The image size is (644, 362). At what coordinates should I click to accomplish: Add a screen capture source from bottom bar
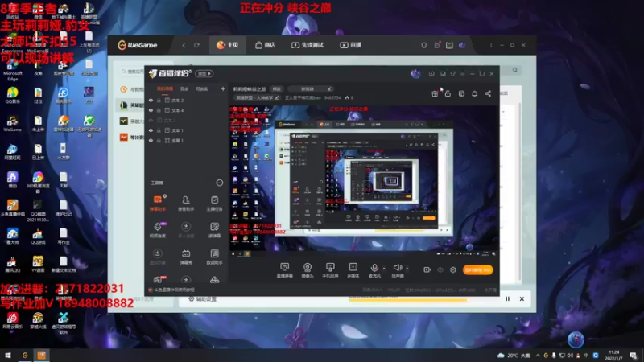coord(285,270)
